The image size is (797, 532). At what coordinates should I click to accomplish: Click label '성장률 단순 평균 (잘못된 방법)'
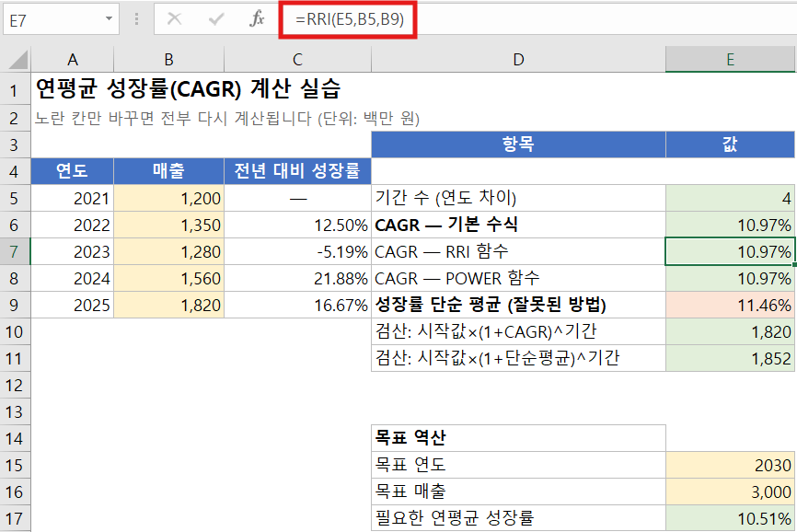(x=518, y=305)
